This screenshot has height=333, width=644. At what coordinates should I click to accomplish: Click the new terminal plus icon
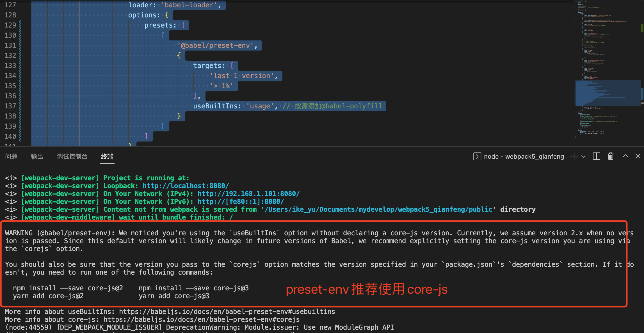coord(574,156)
